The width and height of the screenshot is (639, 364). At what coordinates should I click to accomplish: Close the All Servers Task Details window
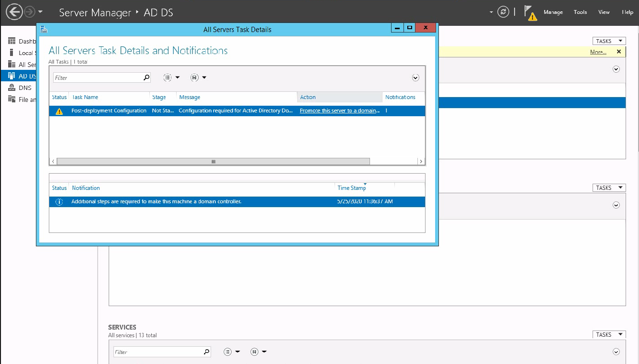[x=426, y=28]
